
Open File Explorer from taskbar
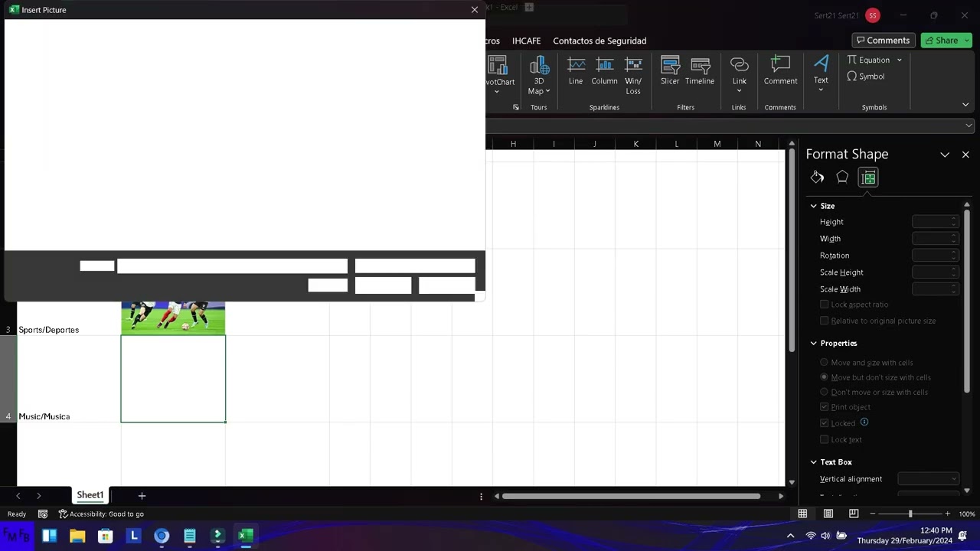(77, 536)
